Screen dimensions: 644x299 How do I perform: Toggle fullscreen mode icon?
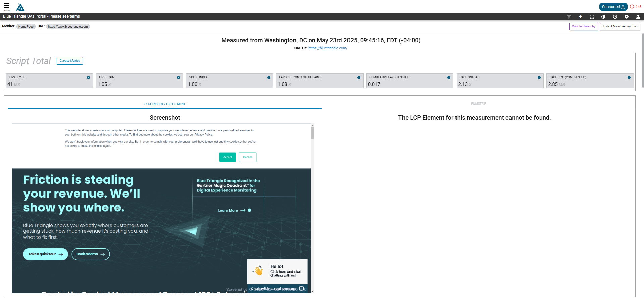592,16
